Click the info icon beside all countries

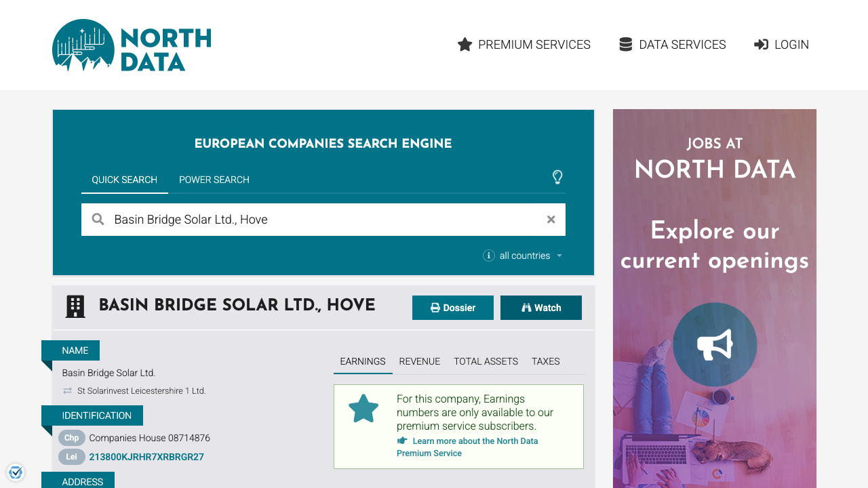(489, 256)
